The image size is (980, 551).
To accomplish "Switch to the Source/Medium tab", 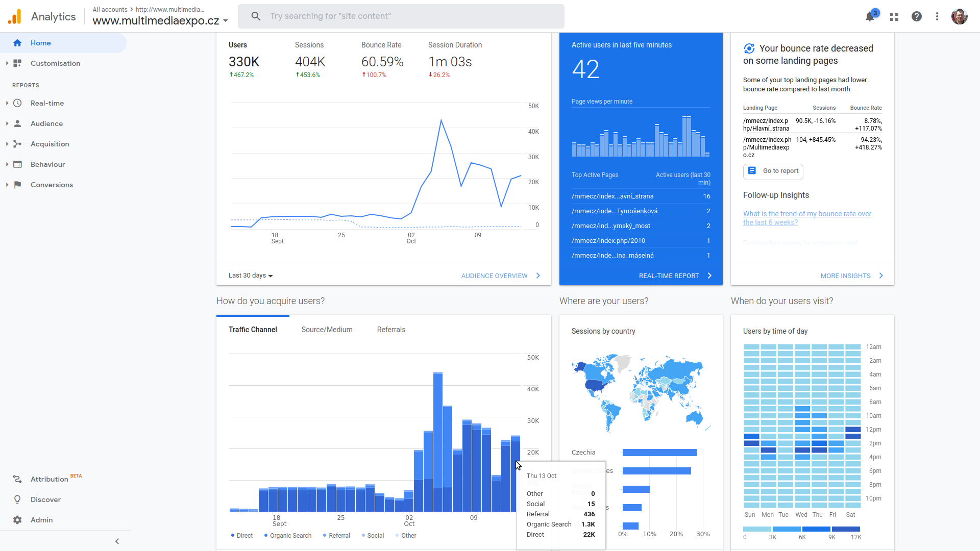I will pyautogui.click(x=327, y=330).
